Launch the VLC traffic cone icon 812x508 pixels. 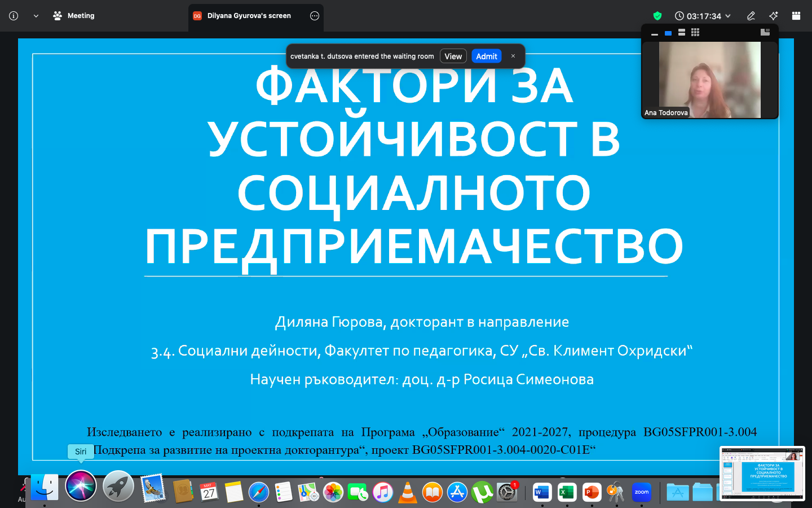click(408, 492)
